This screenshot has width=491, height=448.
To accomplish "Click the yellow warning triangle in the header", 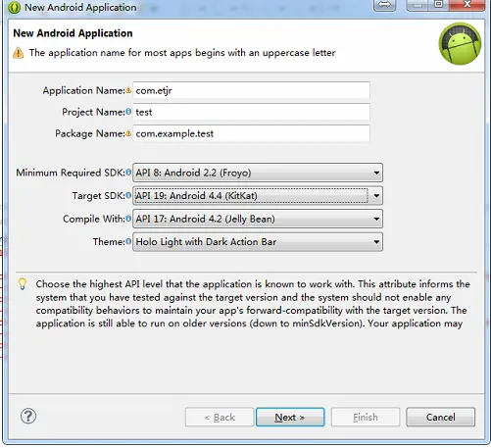I will click(x=19, y=53).
